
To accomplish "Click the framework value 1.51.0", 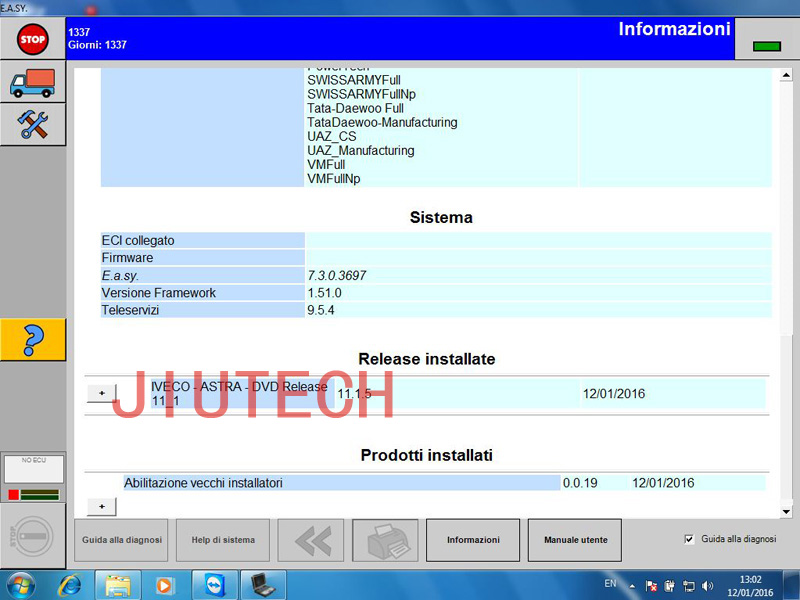I will [324, 293].
